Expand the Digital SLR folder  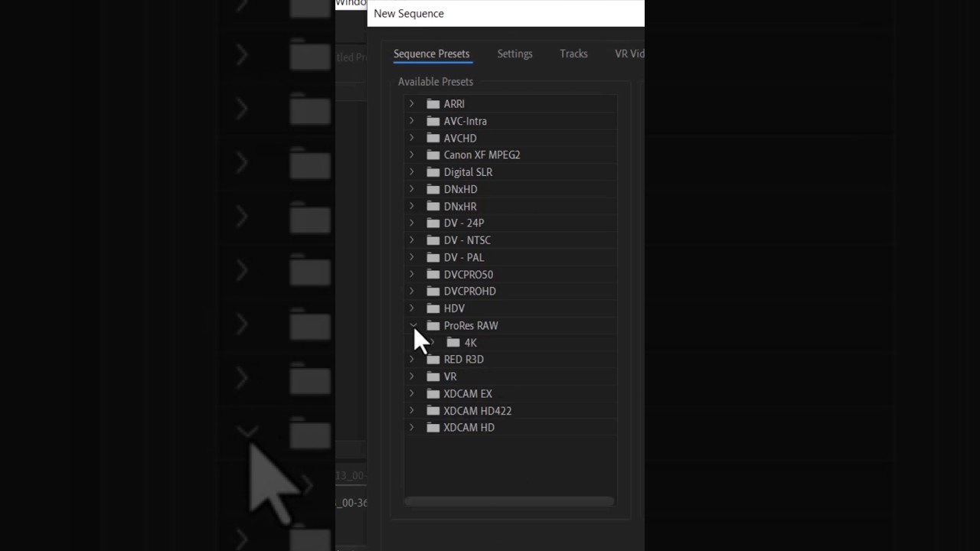click(x=411, y=172)
